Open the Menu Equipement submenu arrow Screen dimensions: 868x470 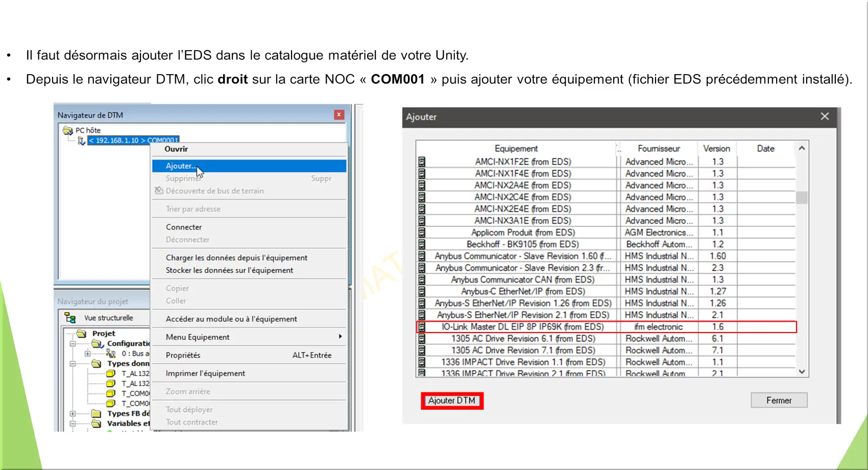click(340, 337)
